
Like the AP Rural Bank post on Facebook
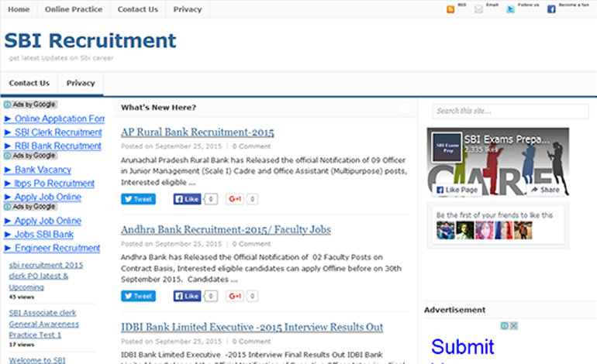[187, 199]
